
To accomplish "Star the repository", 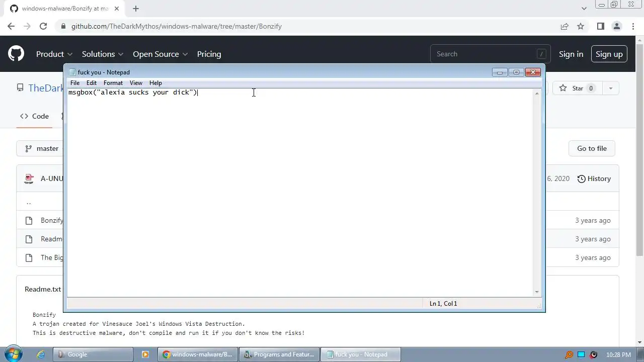I will coord(578,88).
